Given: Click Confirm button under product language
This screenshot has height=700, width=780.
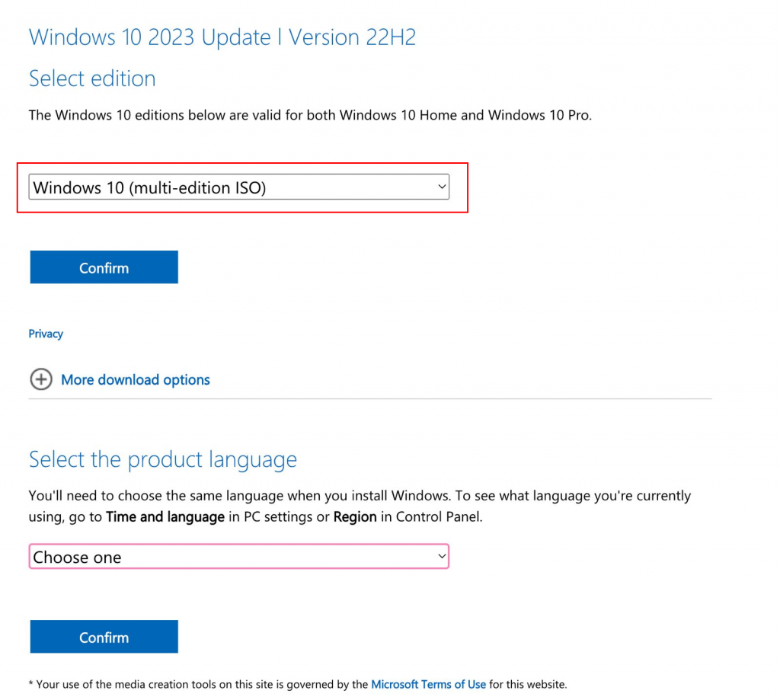Looking at the screenshot, I should (104, 637).
